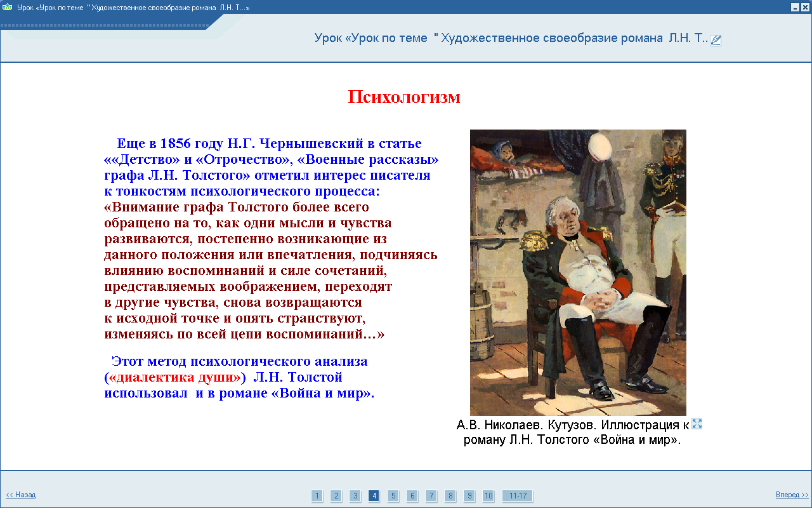Screen dimensions: 812x508
Task: Click the 'Психологизм' slide heading
Action: 404,97
